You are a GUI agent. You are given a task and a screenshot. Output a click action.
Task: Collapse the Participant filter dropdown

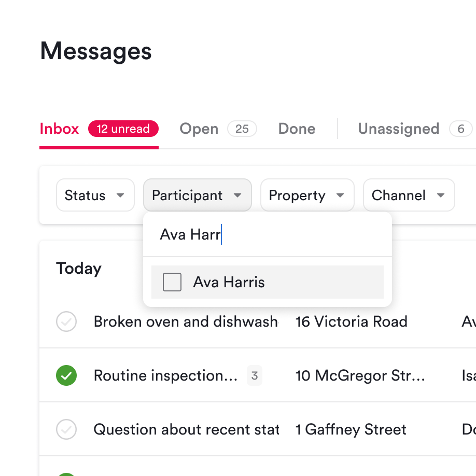(198, 195)
